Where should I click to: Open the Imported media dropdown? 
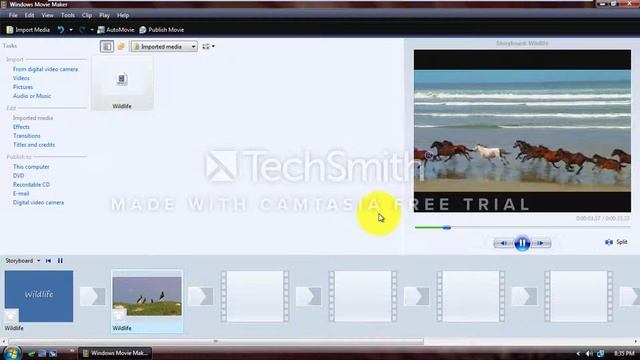(164, 47)
